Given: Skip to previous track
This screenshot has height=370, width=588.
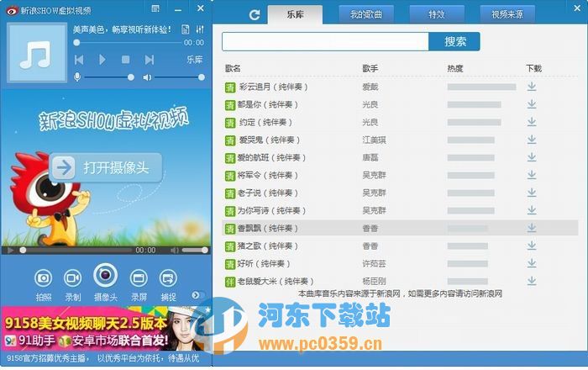Looking at the screenshot, I should 79,60.
